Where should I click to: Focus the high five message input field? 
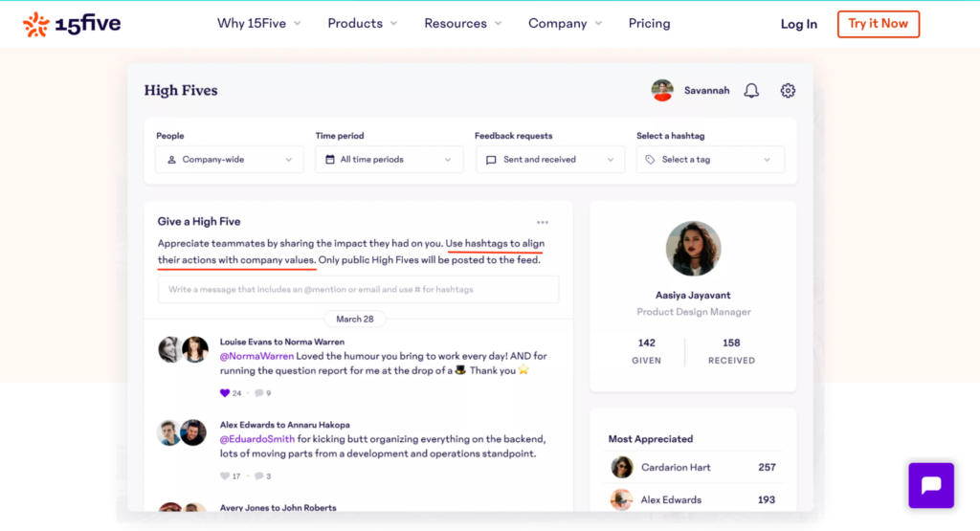coord(358,289)
